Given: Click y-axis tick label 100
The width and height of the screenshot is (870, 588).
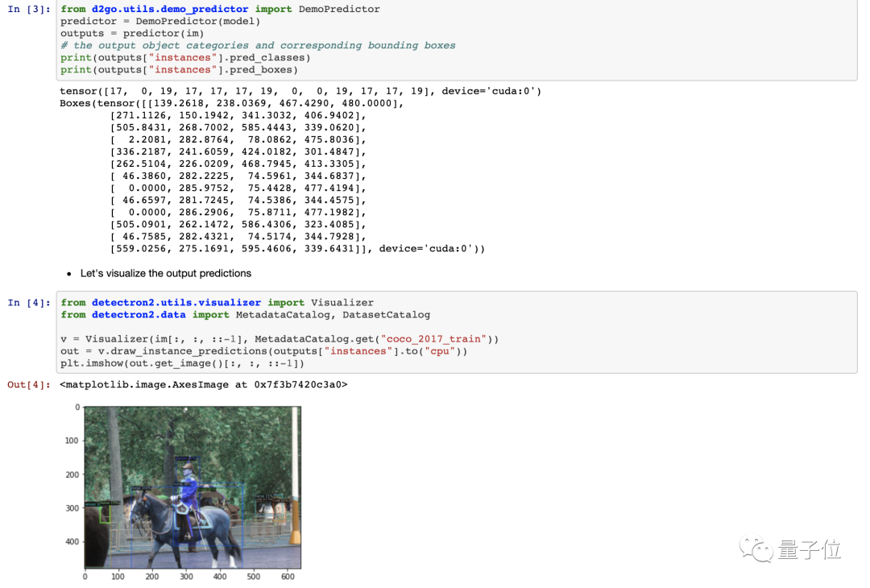Looking at the screenshot, I should click(x=72, y=441).
